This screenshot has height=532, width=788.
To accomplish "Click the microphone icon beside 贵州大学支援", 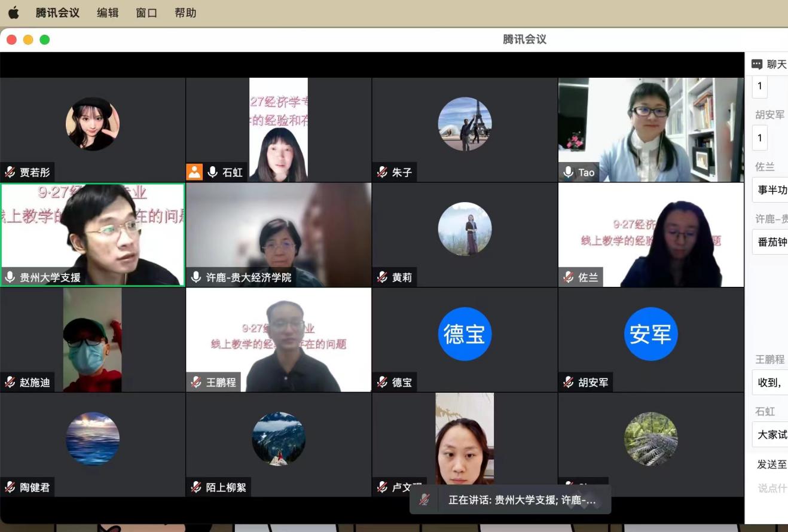I will (10, 277).
